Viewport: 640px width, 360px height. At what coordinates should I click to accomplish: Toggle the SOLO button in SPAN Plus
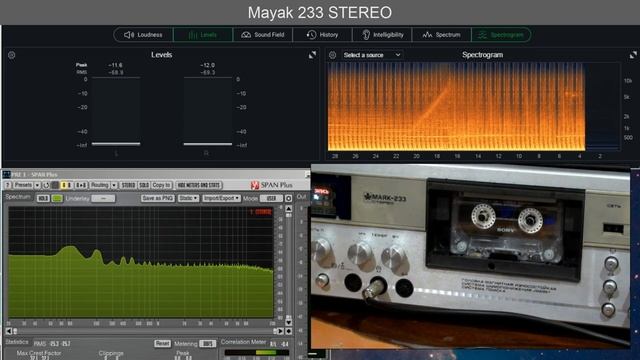(144, 185)
